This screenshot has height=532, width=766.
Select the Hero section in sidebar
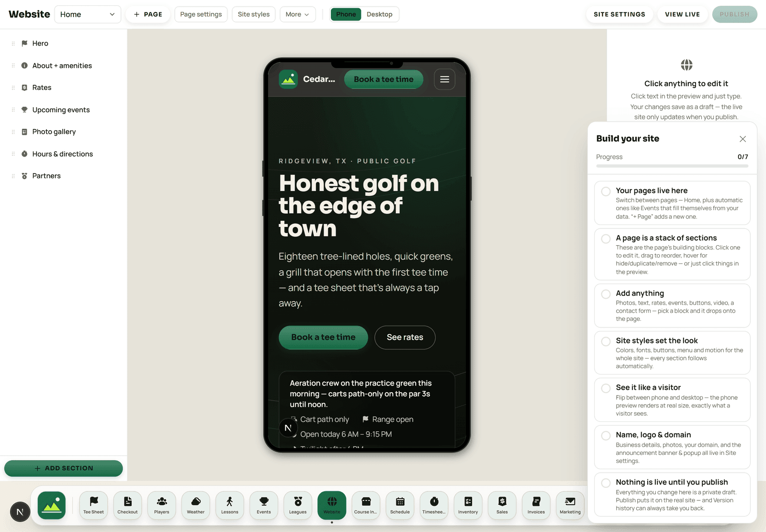[64, 44]
